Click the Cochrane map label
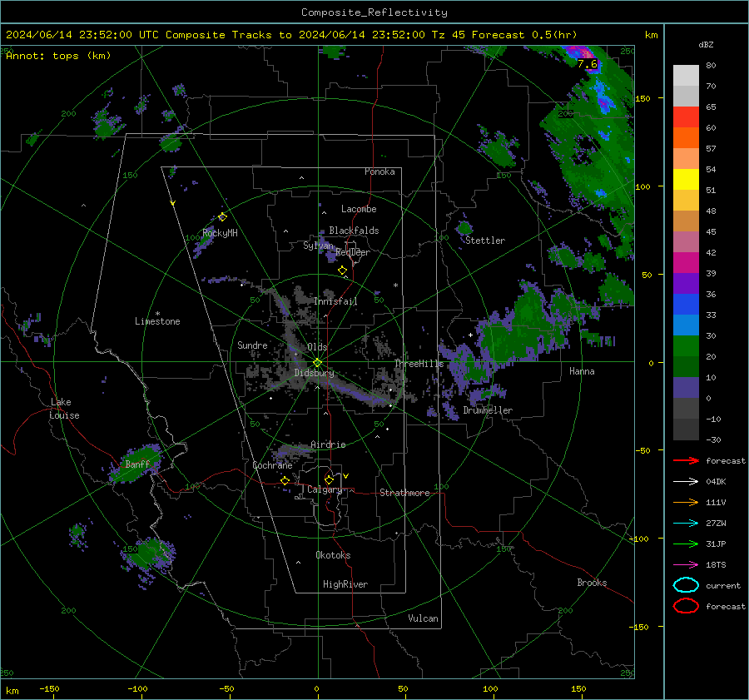The width and height of the screenshot is (749, 700). [x=272, y=465]
